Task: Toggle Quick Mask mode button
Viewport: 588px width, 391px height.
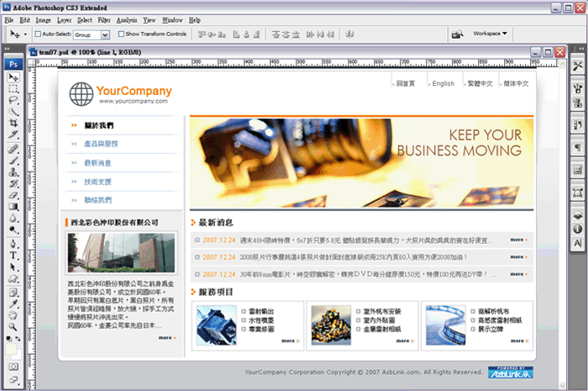Action: point(13,367)
